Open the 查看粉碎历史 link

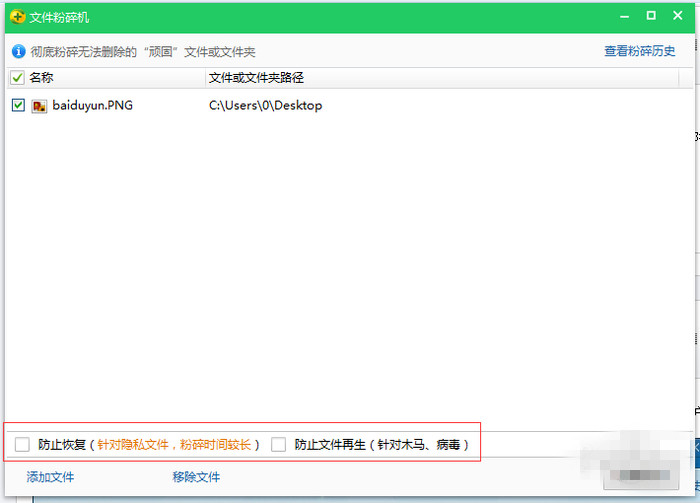click(x=639, y=51)
